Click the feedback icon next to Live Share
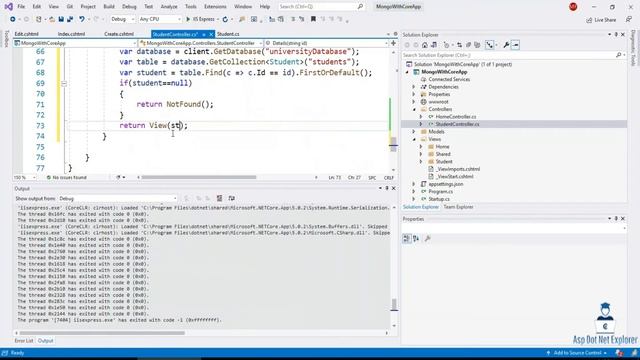Image resolution: width=640 pixels, height=360 pixels. point(629,20)
